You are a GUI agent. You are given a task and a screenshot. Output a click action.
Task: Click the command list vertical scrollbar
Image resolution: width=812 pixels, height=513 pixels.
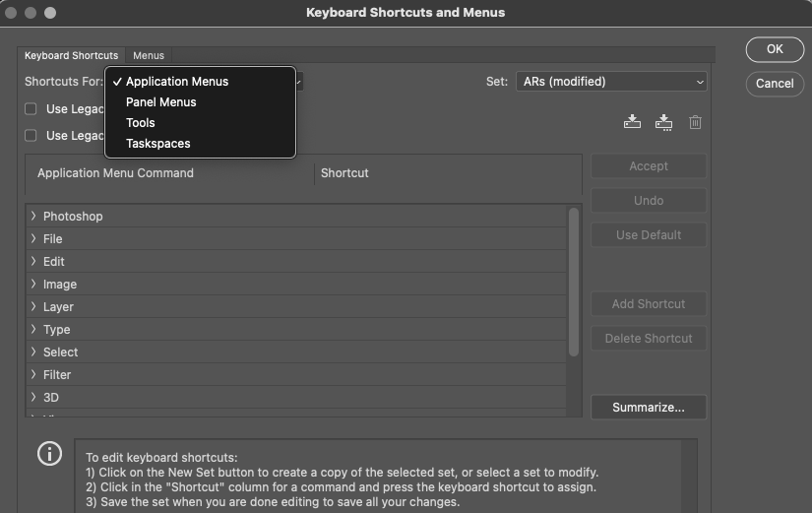[x=574, y=281]
